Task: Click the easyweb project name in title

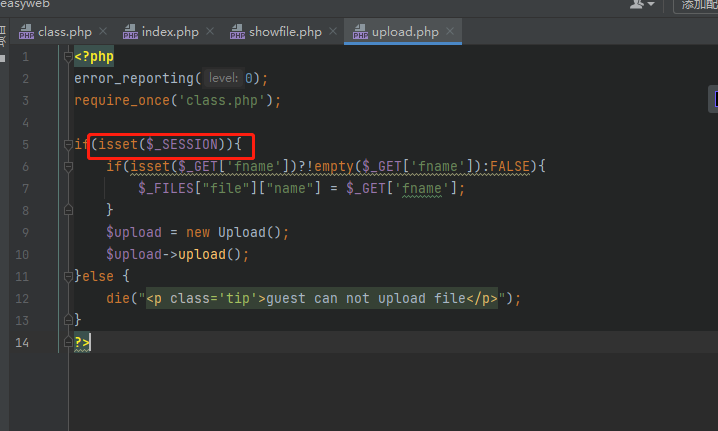Action: [x=25, y=4]
